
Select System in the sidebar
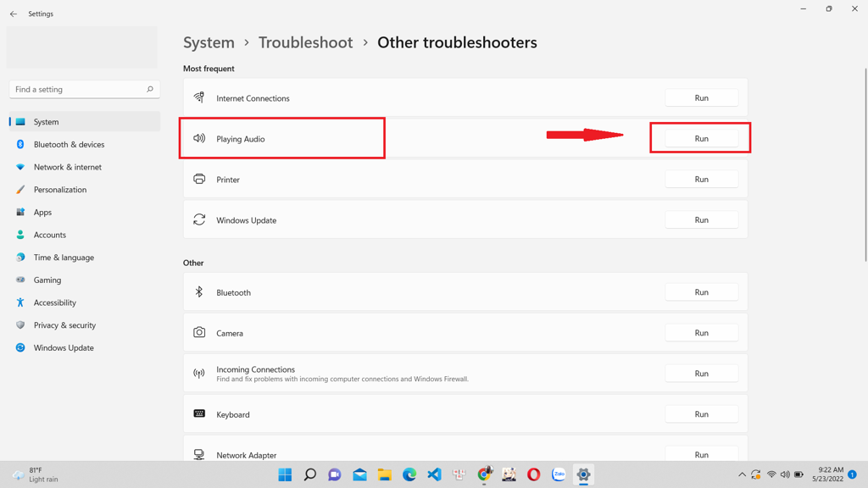pos(85,122)
